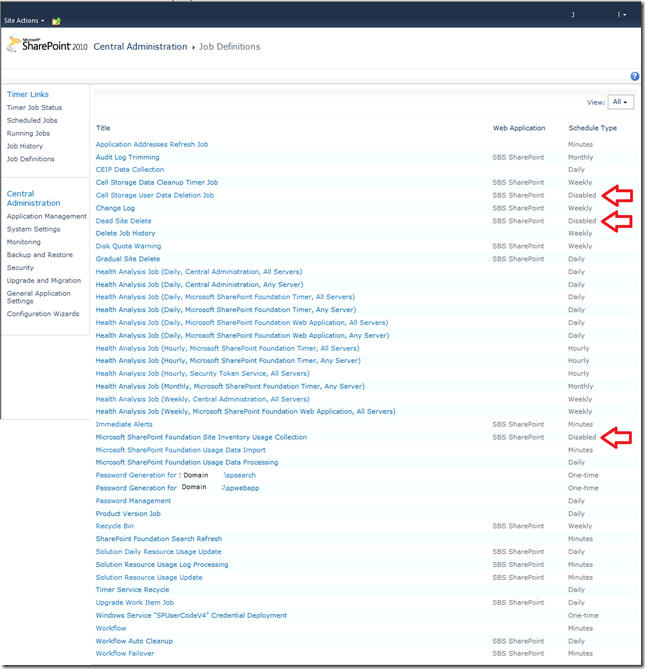The width and height of the screenshot is (645, 669).
Task: Open Workflow Failover job
Action: [x=125, y=653]
